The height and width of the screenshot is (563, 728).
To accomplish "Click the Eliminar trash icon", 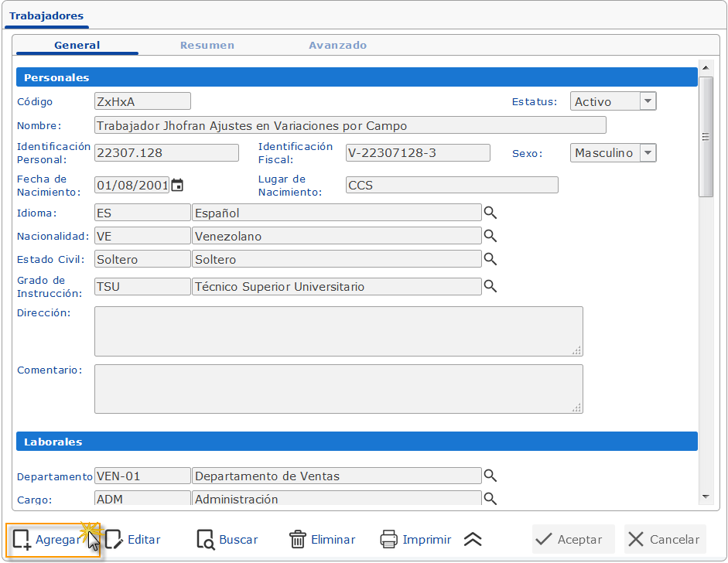I will 297,539.
